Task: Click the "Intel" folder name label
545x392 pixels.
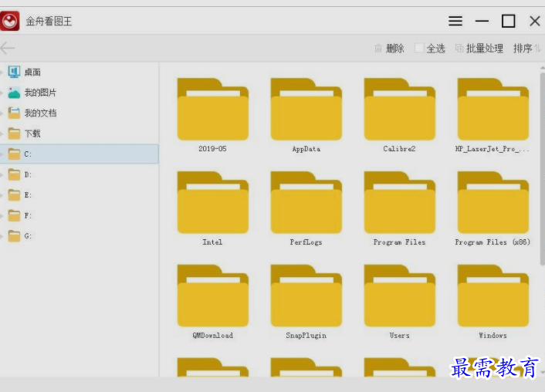Action: point(212,242)
